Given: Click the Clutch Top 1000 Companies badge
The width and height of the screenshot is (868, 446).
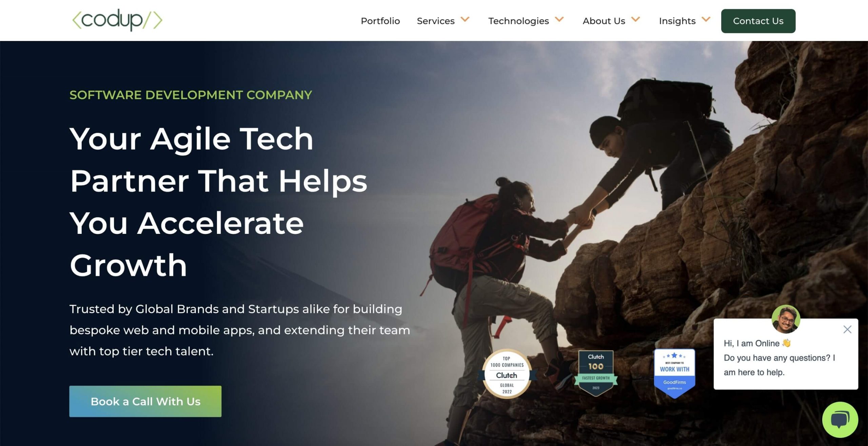Looking at the screenshot, I should (x=507, y=374).
